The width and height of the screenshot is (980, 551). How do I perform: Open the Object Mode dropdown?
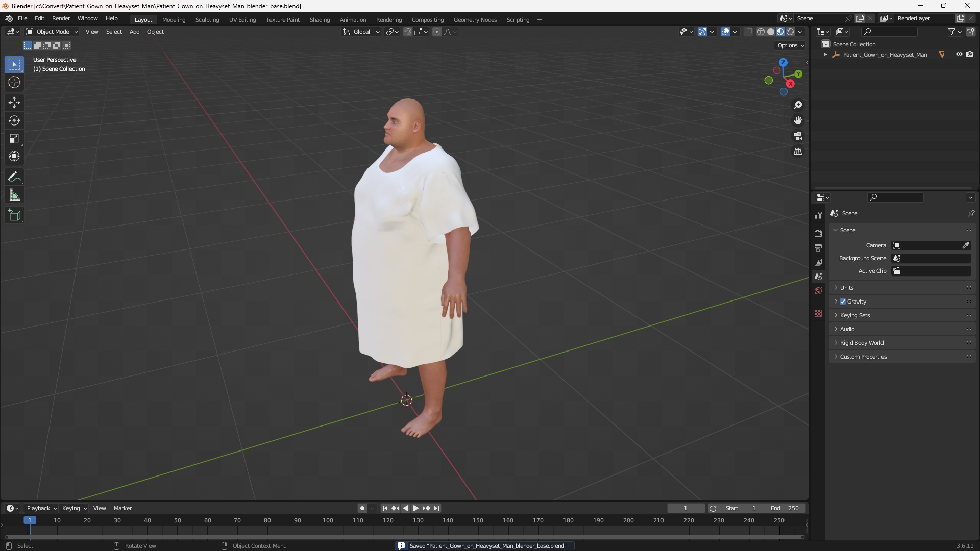[52, 32]
